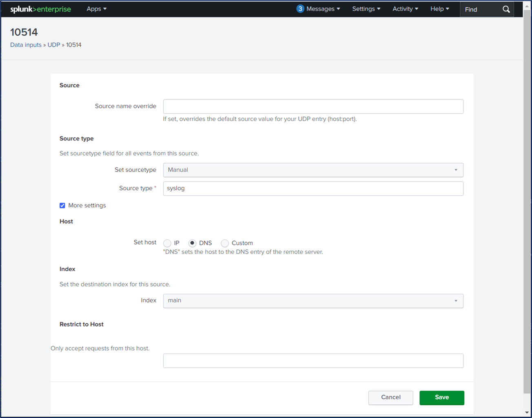532x418 pixels.
Task: Click the Messages notification badge showing 3
Action: (x=301, y=8)
